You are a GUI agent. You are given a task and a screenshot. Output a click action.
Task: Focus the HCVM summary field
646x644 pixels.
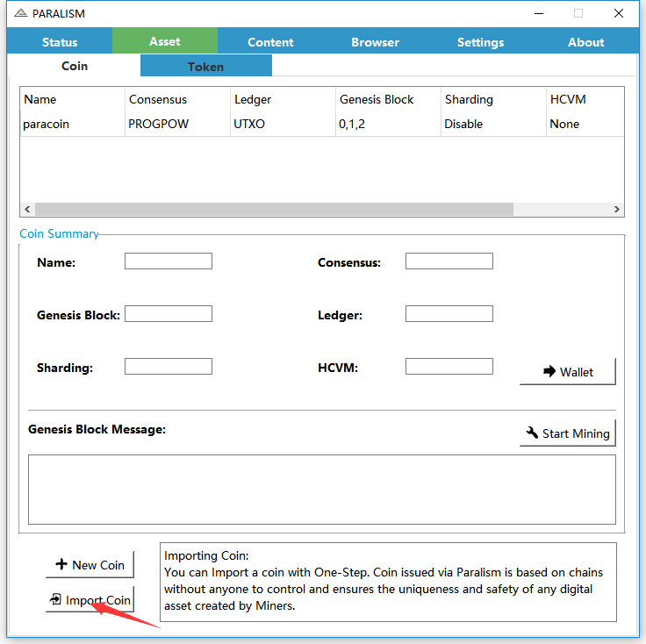[449, 366]
